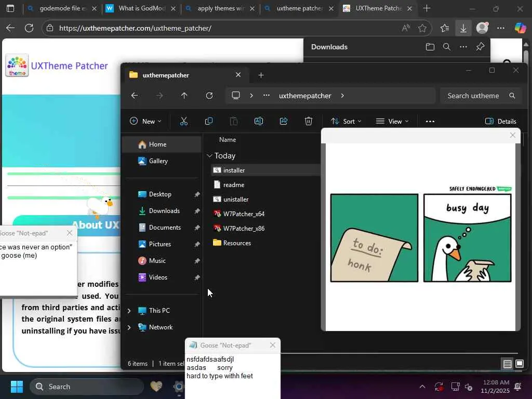532x399 pixels.
Task: Open the browser Favorites star icon
Action: (x=445, y=28)
